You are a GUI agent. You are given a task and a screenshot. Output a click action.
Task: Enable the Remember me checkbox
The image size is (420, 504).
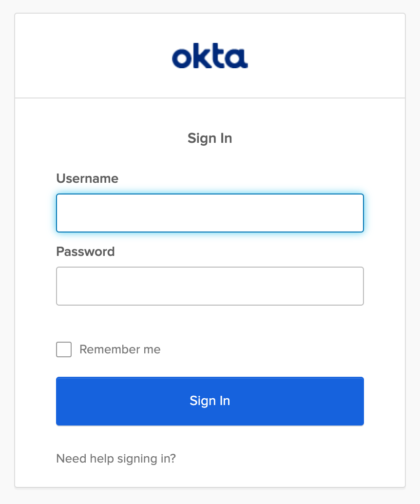(x=64, y=349)
